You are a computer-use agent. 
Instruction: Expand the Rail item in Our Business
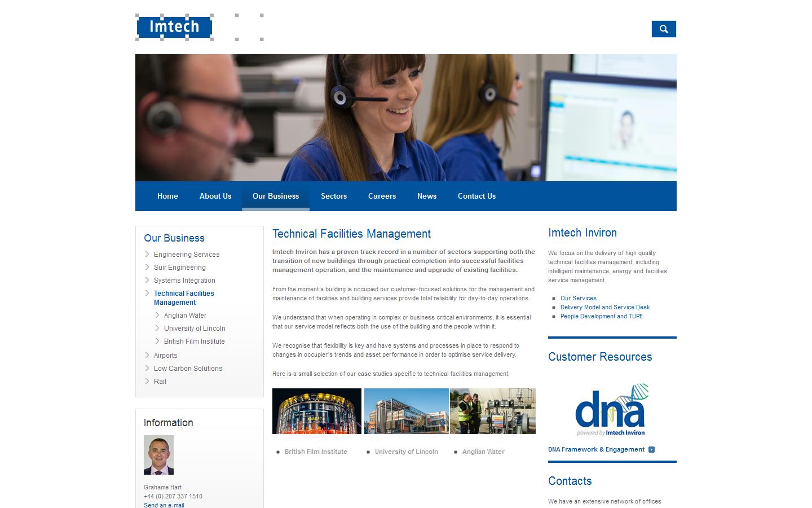[x=160, y=381]
